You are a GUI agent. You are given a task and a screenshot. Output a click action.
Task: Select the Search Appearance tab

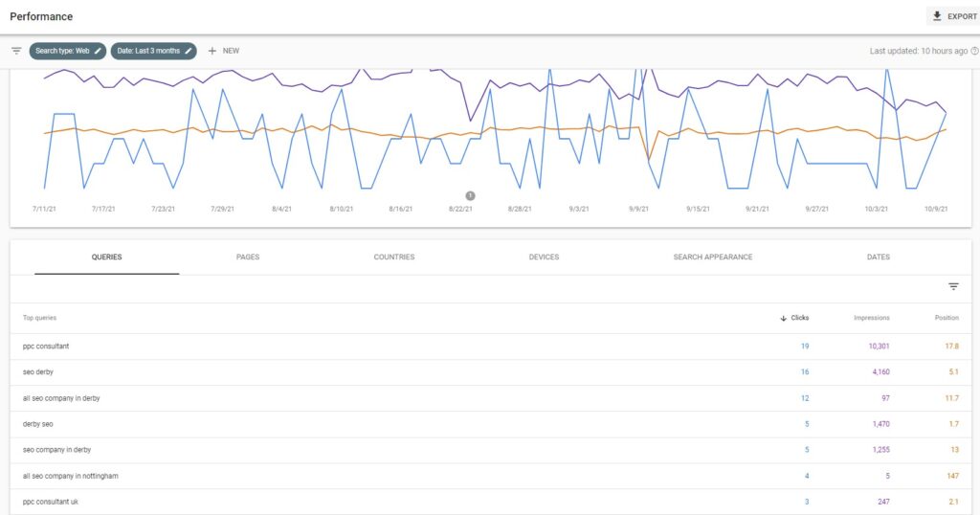[712, 257]
